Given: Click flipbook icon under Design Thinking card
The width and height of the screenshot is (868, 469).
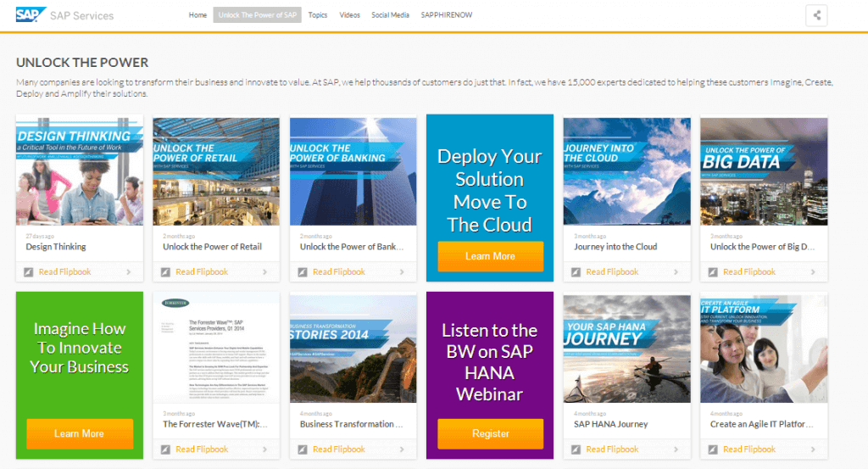Looking at the screenshot, I should [x=29, y=272].
